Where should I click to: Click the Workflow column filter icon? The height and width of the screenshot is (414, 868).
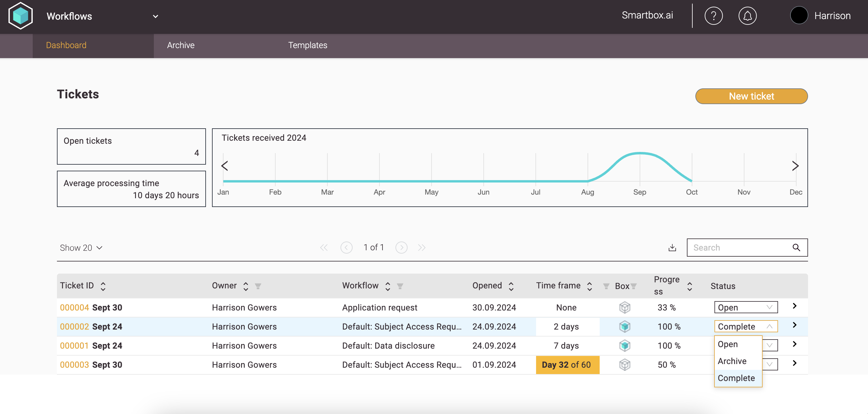click(400, 286)
